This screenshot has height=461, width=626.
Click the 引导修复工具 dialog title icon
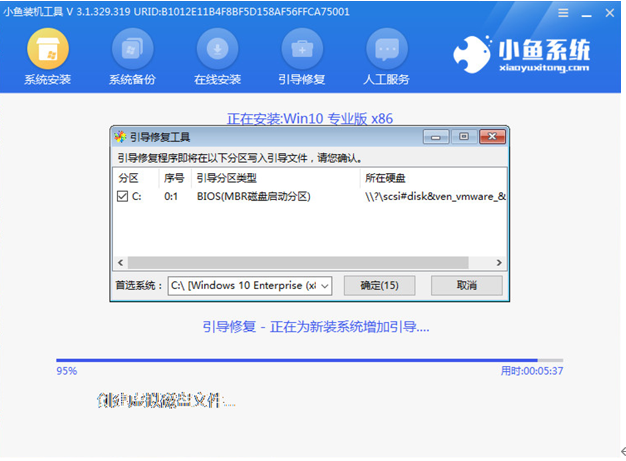[x=120, y=137]
